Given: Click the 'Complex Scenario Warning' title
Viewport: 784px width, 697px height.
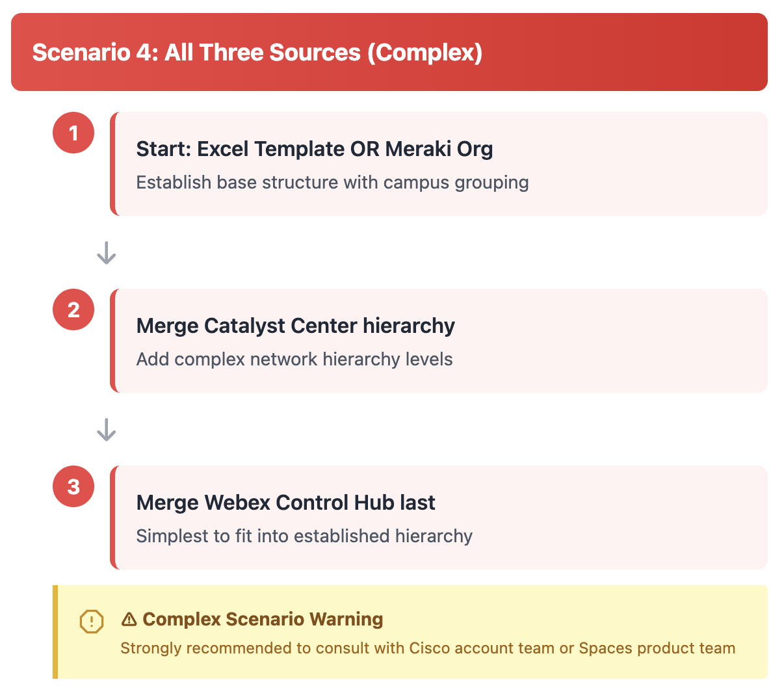Looking at the screenshot, I should (x=263, y=619).
